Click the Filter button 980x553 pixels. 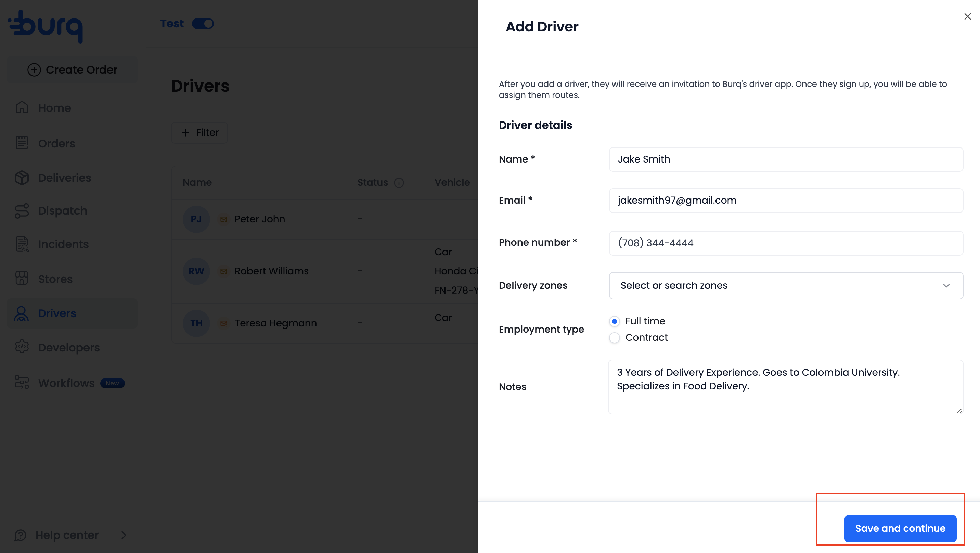point(199,132)
